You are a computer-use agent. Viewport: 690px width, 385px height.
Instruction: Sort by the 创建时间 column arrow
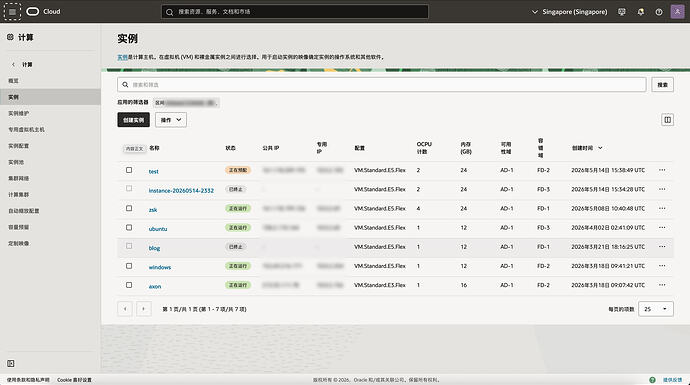point(600,148)
